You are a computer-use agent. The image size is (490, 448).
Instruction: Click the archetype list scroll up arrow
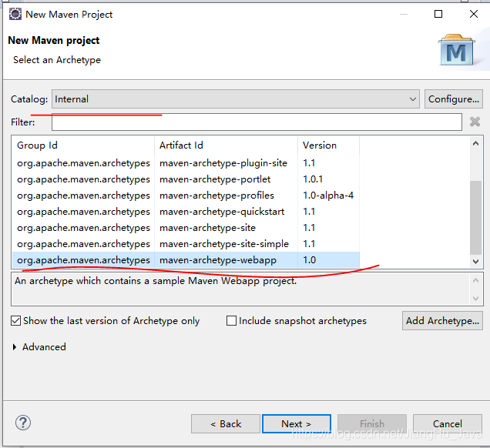click(475, 144)
